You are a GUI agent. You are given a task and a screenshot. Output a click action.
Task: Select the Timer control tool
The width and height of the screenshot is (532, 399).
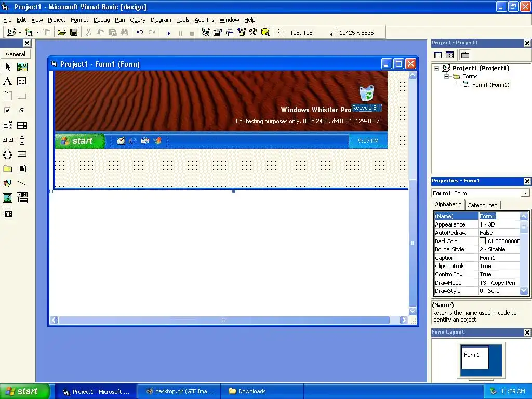[8, 154]
